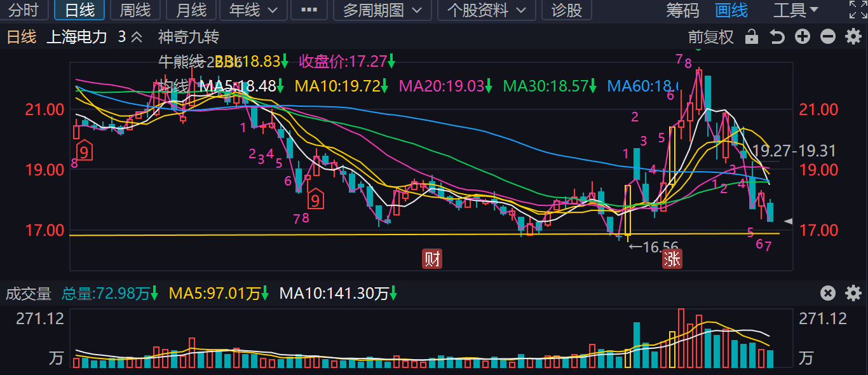Viewport: 868px width, 375px height.
Task: Click the 涨 marker on chart
Action: [x=672, y=259]
